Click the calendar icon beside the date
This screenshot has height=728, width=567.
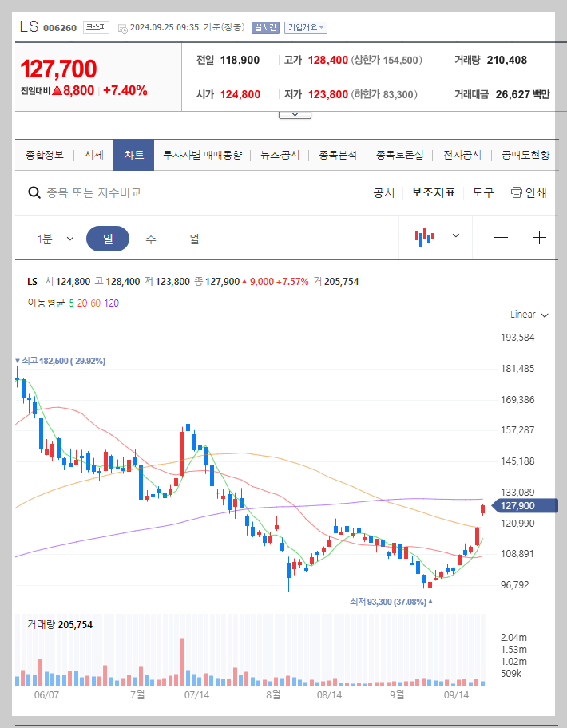(x=121, y=26)
